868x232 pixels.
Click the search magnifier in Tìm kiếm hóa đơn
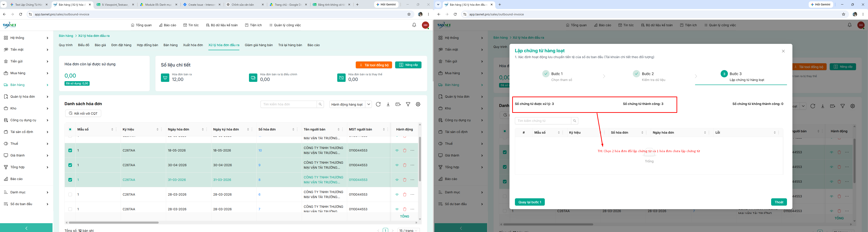[x=320, y=104]
